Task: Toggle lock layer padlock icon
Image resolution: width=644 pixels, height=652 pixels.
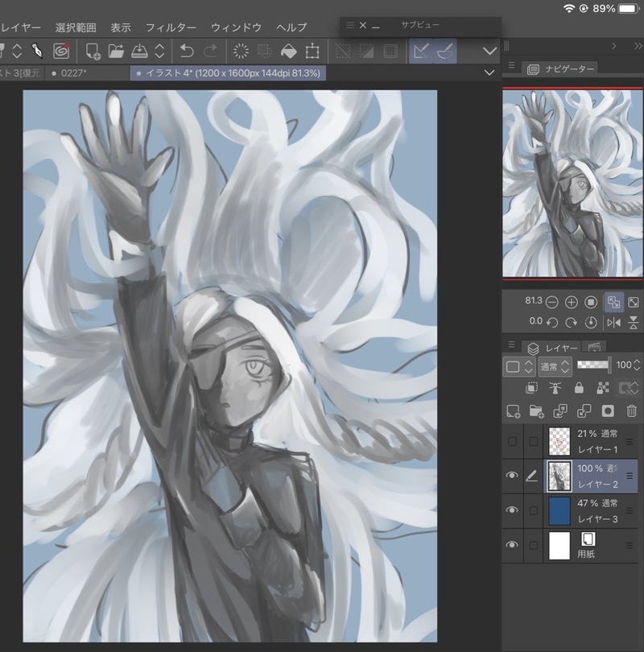Action: tap(579, 388)
